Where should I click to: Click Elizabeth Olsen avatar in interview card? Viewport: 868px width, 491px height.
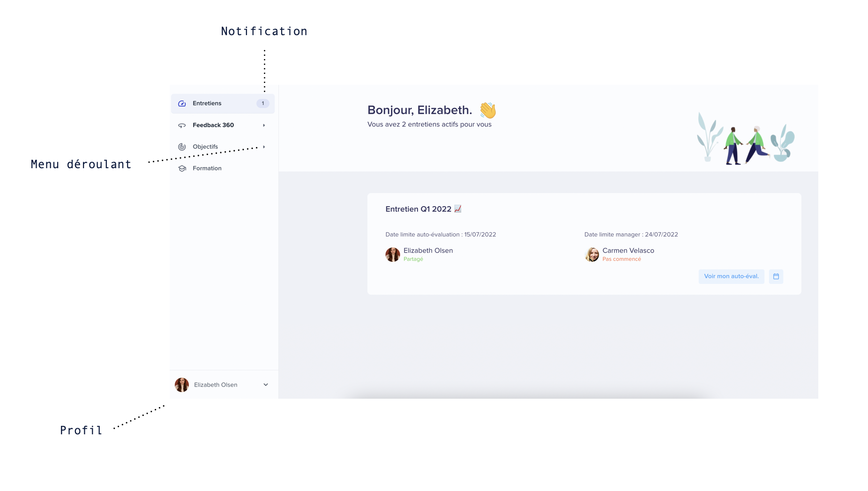pyautogui.click(x=393, y=254)
